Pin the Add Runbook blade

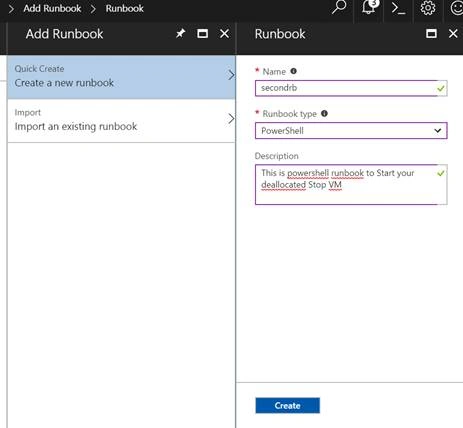[180, 33]
